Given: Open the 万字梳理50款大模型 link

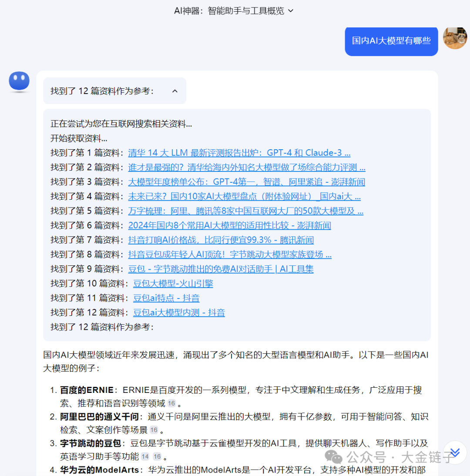Looking at the screenshot, I should pyautogui.click(x=247, y=211).
